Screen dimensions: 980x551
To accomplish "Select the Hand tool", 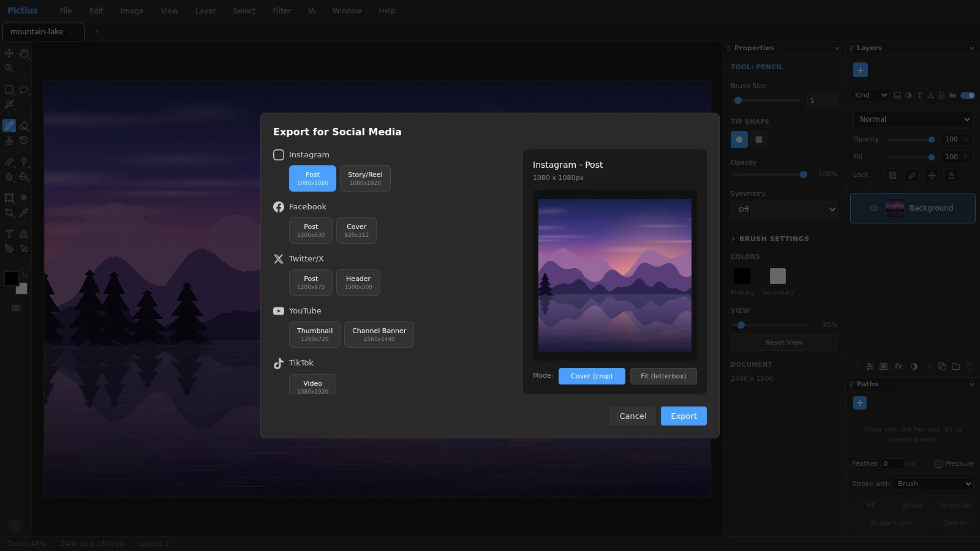I will 24,53.
